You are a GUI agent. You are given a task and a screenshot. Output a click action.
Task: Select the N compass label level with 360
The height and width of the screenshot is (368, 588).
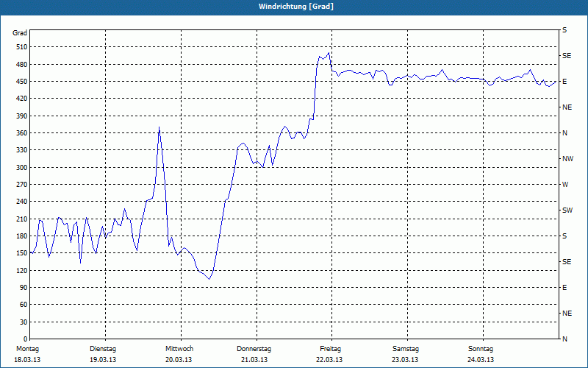564,133
